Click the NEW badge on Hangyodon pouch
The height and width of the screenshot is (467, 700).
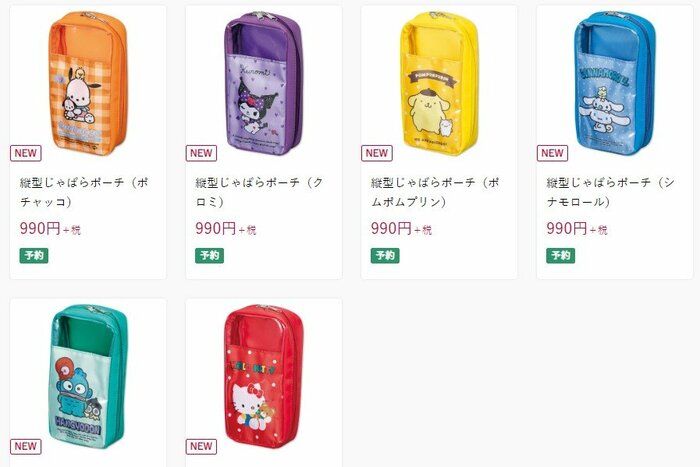25,446
